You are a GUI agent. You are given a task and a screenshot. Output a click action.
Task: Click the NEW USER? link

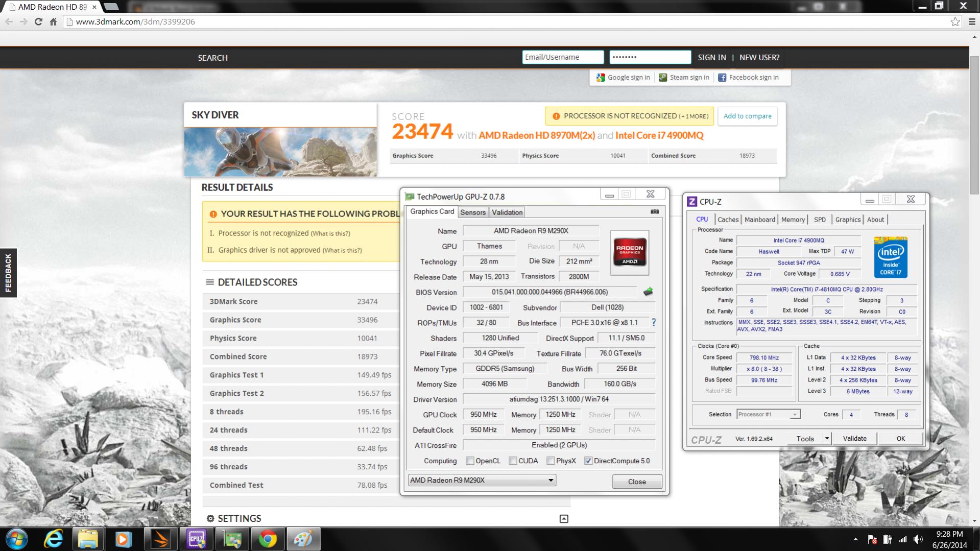click(x=759, y=57)
